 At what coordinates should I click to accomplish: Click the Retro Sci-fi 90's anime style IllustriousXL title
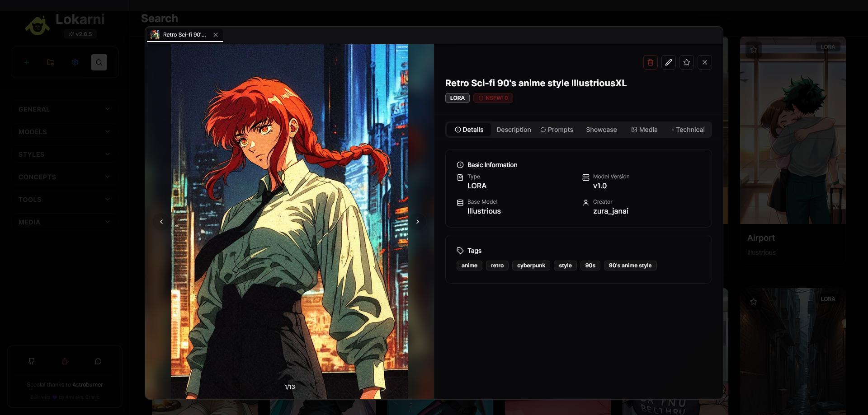coord(536,83)
